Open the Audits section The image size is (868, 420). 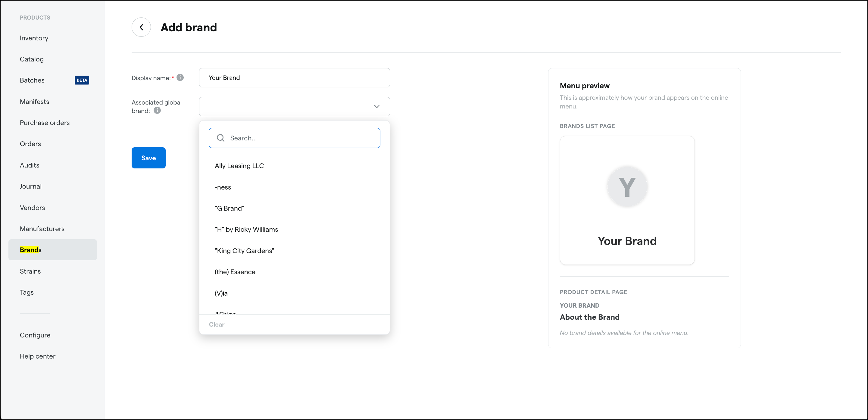(x=30, y=165)
